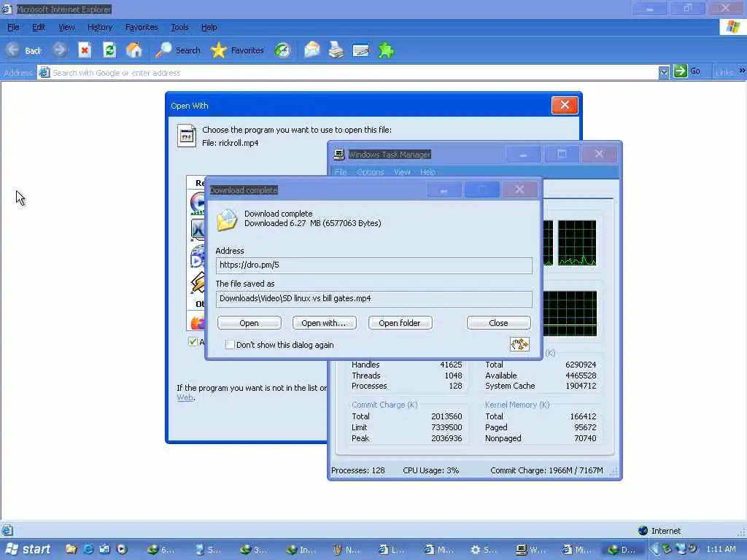Open the address bar dropdown arrow
Viewport: 747px width, 560px height.
coord(664,72)
